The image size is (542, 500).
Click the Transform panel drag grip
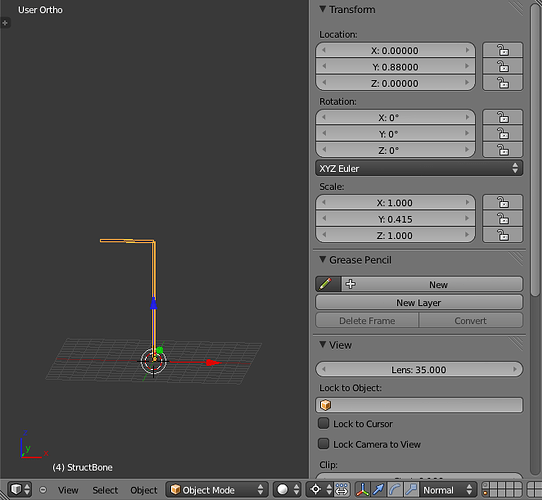pos(516,8)
